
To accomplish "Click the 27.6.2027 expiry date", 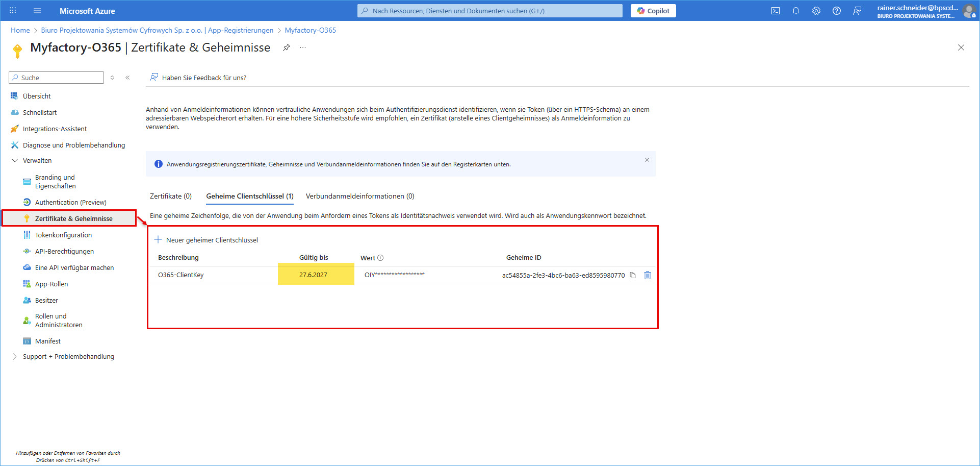I will 313,275.
